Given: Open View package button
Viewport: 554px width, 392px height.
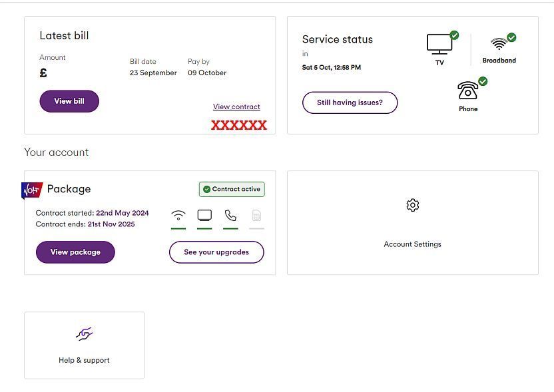Looking at the screenshot, I should 75,252.
